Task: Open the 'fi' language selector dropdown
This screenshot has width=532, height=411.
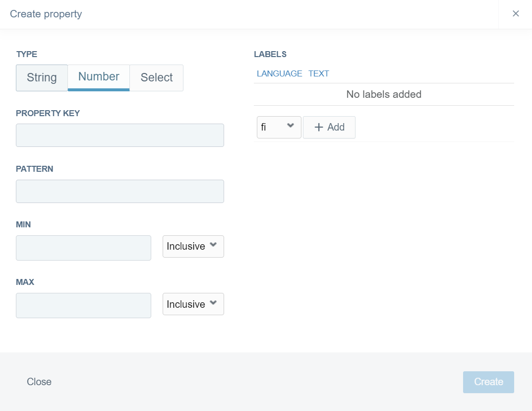Action: pos(279,128)
